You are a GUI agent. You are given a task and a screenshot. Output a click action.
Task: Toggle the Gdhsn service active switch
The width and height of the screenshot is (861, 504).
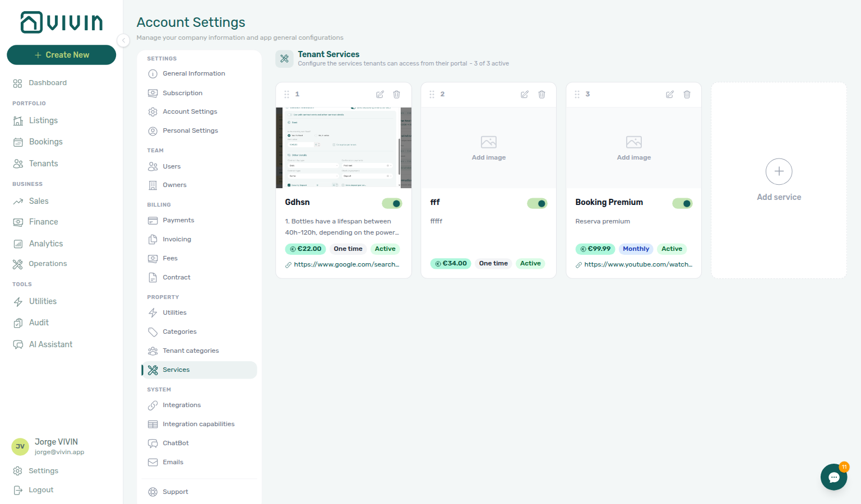pyautogui.click(x=392, y=203)
